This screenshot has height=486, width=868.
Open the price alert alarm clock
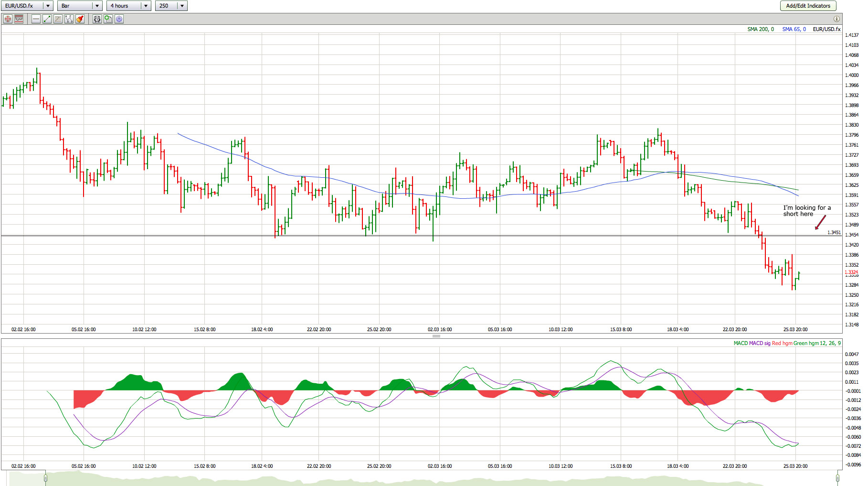tap(97, 19)
